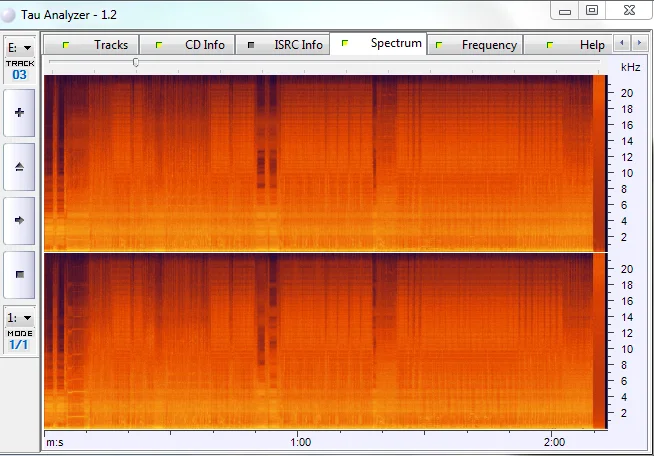Click the lower channel spectrogram

(325, 341)
